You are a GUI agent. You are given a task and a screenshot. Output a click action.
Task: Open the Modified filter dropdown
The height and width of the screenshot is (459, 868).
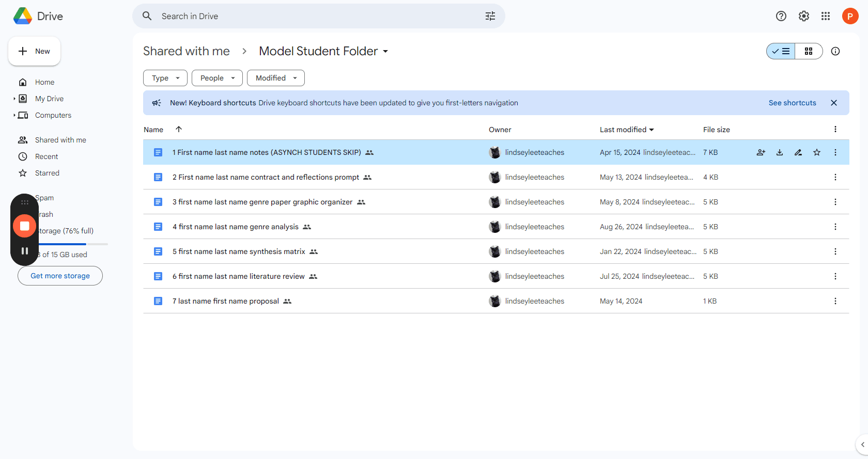click(x=276, y=78)
